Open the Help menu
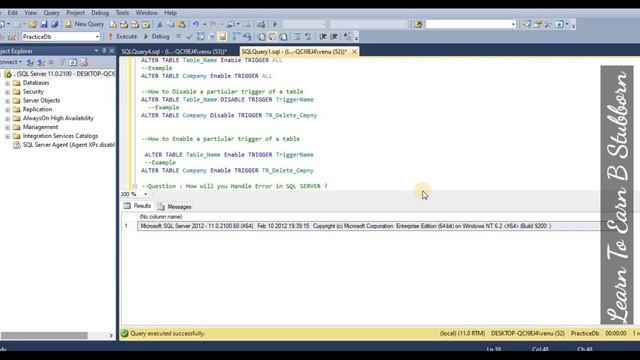 tap(171, 13)
